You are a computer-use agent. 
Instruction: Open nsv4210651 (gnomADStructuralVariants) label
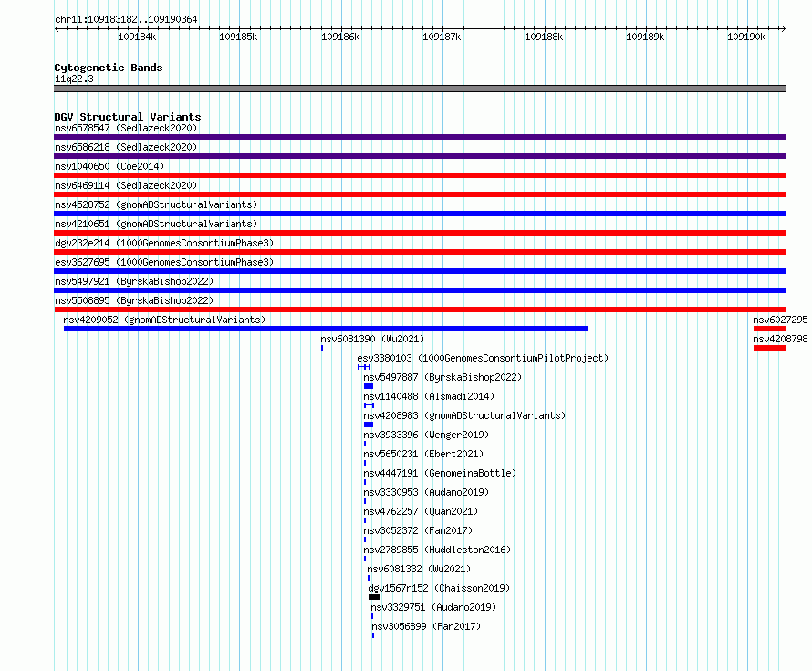156,224
